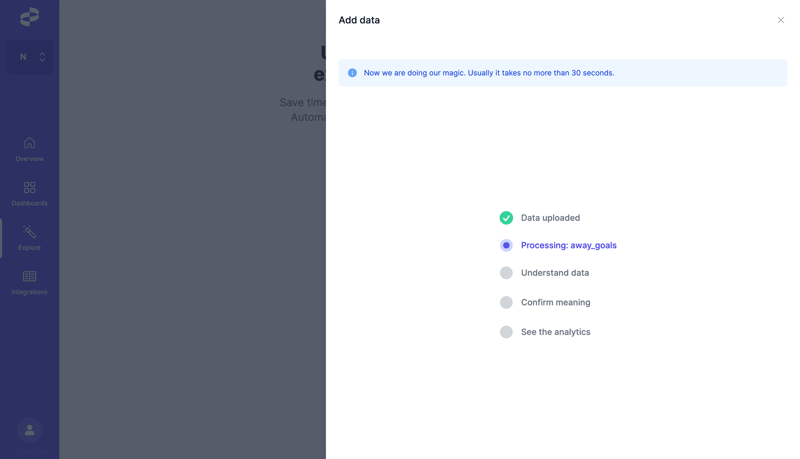
Task: Click the Understand data step circle
Action: pos(506,273)
